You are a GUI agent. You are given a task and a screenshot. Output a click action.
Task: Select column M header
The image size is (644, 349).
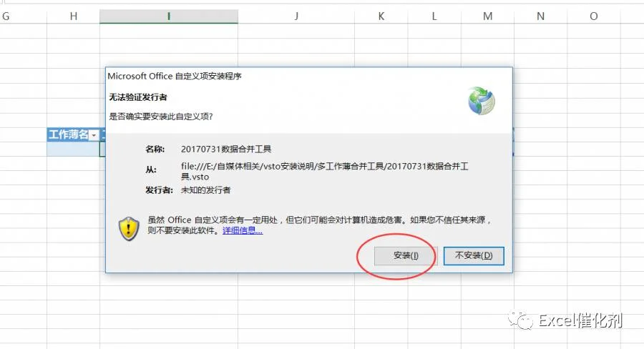(x=487, y=16)
